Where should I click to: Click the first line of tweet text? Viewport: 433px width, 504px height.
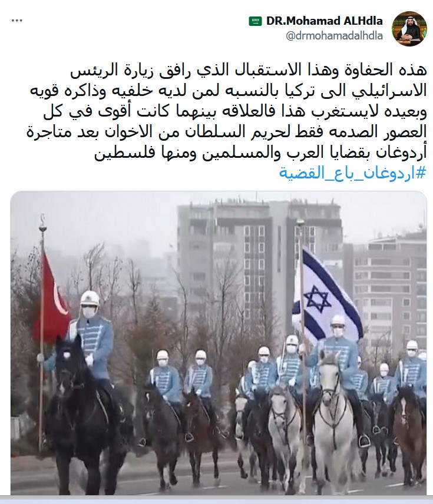[249, 71]
